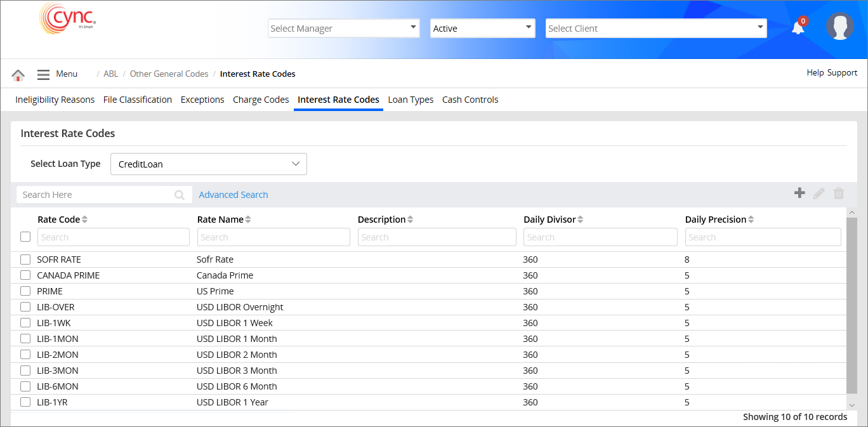This screenshot has height=427, width=868.
Task: Click the trash delete icon
Action: click(x=839, y=194)
